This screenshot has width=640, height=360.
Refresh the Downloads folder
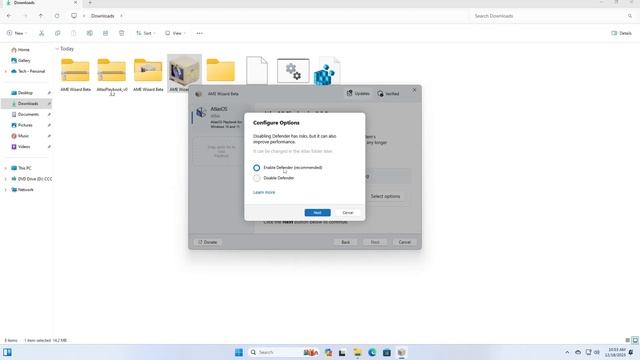pyautogui.click(x=57, y=16)
